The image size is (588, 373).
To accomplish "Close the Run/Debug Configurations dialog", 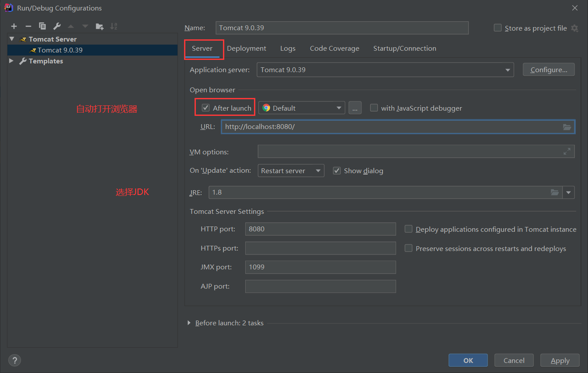I will pos(575,8).
